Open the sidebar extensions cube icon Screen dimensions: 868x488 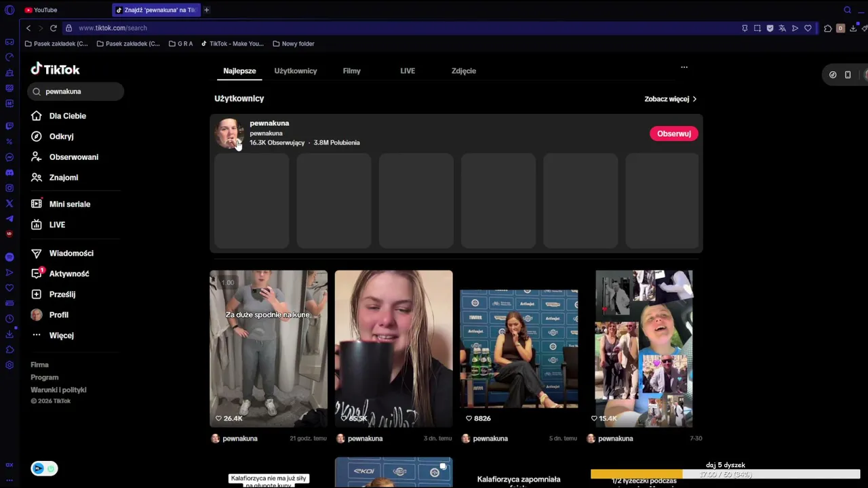9,350
